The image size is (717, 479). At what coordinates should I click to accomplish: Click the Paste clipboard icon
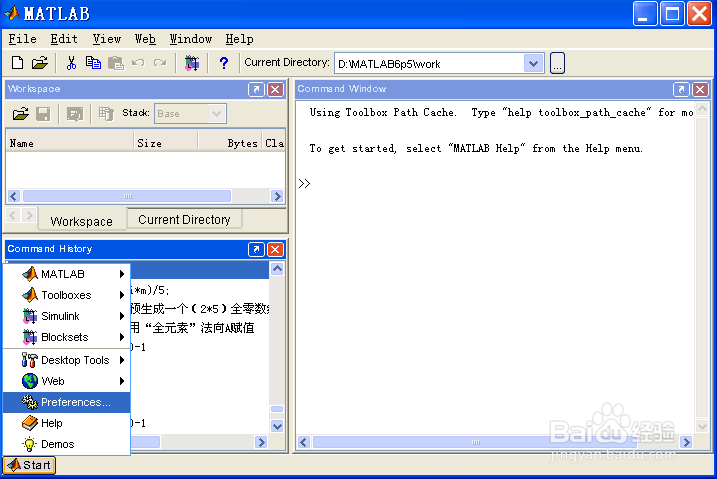pyautogui.click(x=116, y=63)
